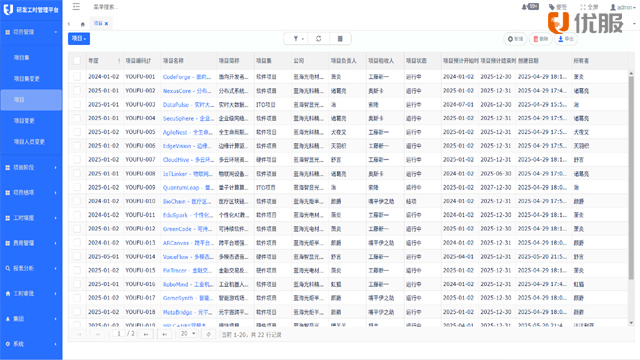Image resolution: width=640 pixels, height=360 pixels.
Task: Open the QuantumLeap project link
Action: pyautogui.click(x=188, y=187)
